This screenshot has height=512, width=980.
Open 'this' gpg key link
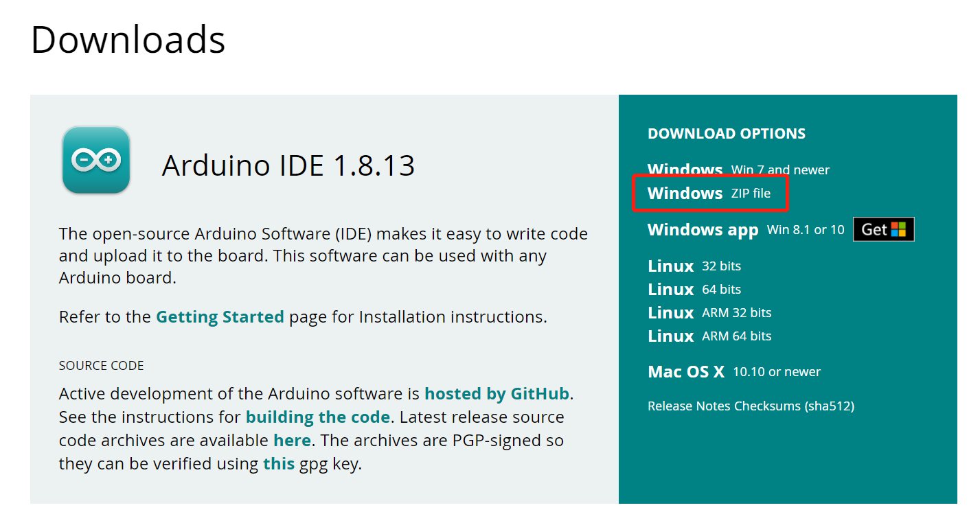point(279,463)
